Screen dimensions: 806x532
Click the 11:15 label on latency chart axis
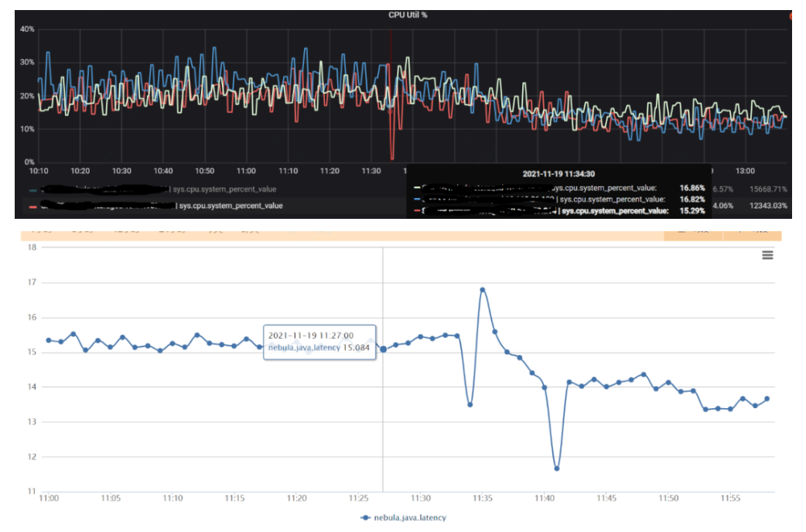click(x=234, y=498)
